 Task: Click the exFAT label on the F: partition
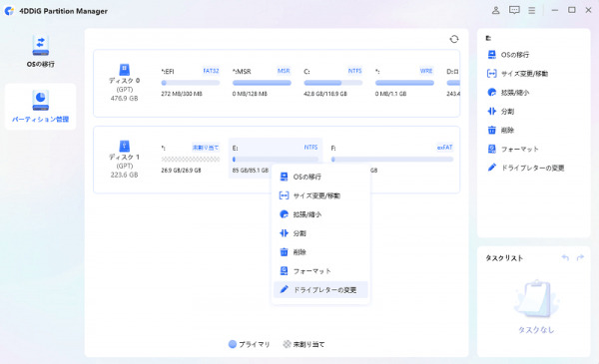(444, 148)
